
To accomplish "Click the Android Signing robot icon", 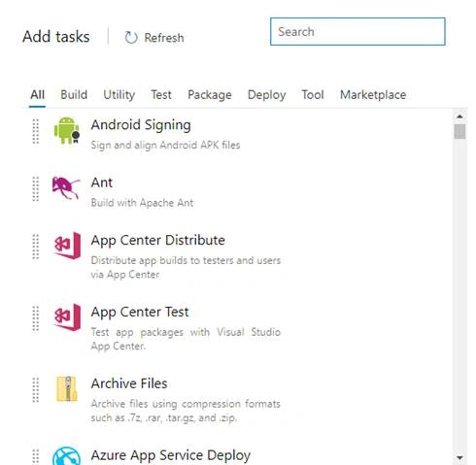I will (67, 130).
